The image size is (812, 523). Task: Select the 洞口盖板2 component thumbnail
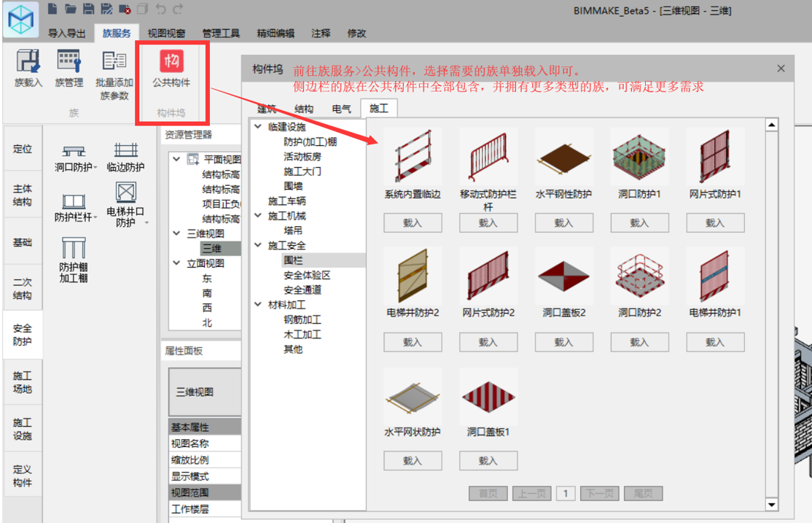click(564, 276)
